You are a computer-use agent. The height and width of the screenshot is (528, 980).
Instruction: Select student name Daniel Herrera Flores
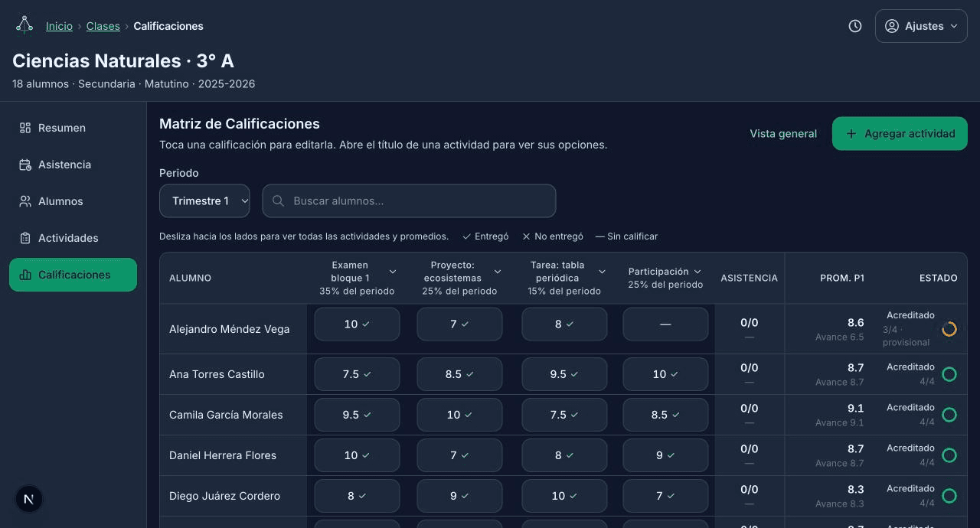coord(223,455)
